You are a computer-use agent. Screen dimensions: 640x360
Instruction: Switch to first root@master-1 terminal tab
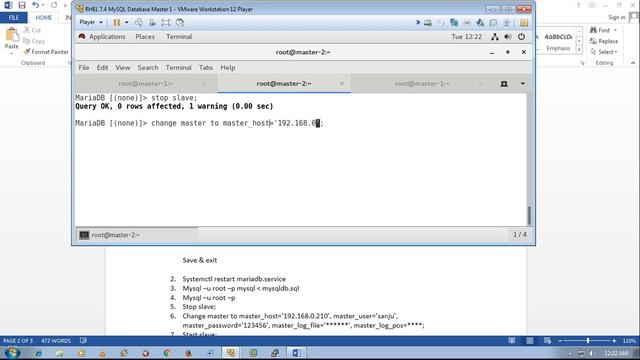click(145, 84)
